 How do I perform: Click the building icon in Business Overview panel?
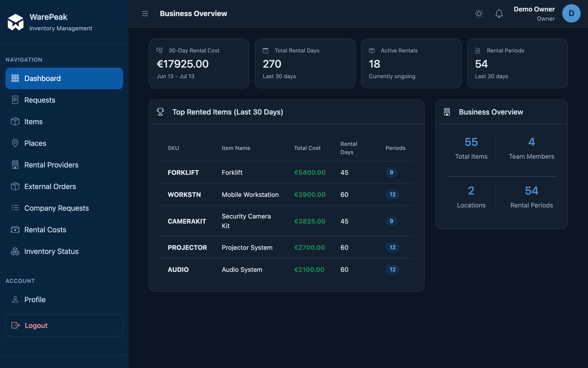[x=447, y=112]
